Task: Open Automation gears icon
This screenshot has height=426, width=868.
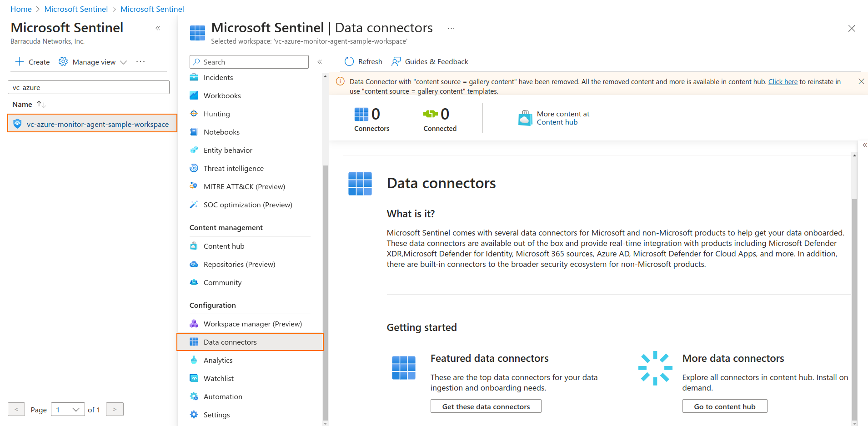Action: 194,396
